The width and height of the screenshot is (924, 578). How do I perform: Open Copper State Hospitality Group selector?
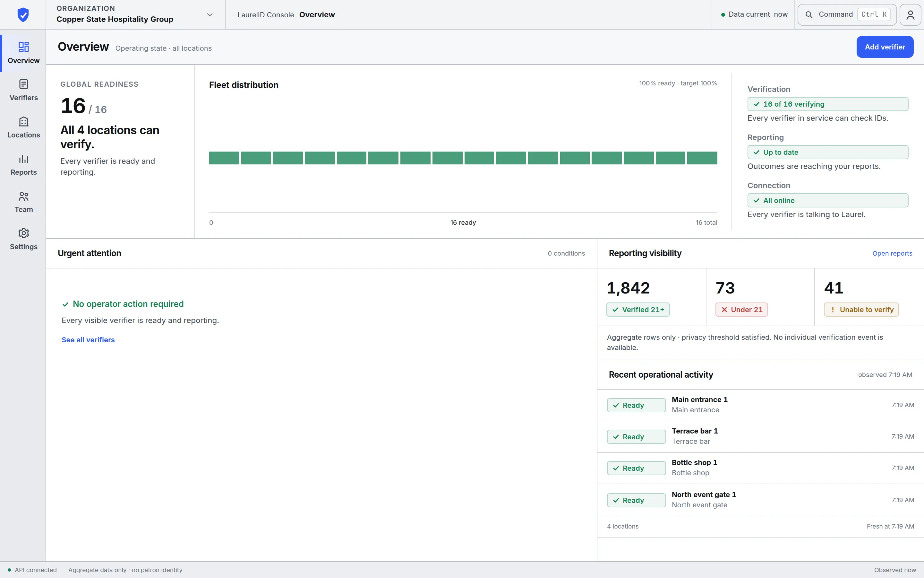[x=135, y=14]
